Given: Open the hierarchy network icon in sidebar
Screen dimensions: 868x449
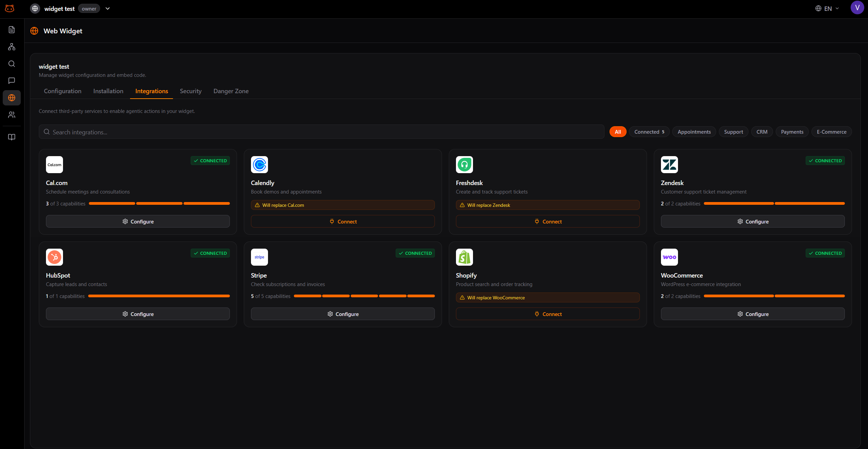Looking at the screenshot, I should click(12, 47).
